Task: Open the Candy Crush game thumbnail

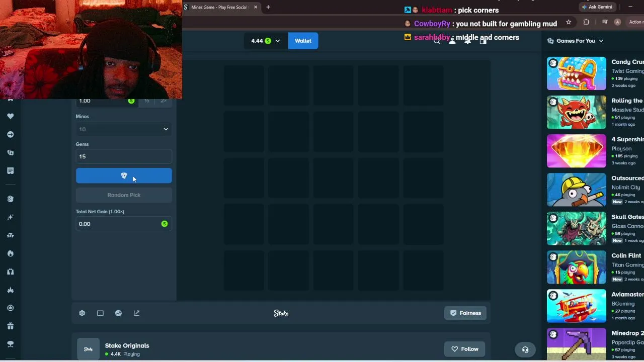Action: click(577, 73)
